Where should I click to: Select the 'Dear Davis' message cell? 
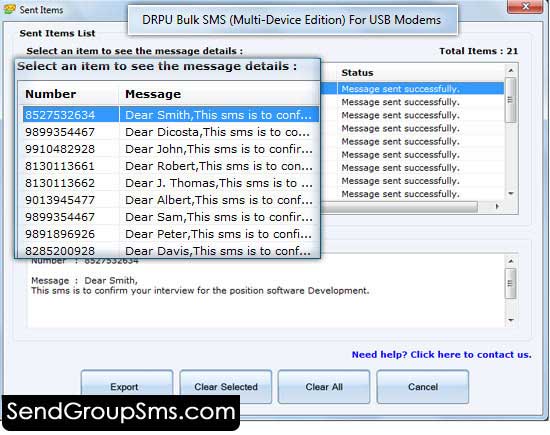(x=218, y=251)
